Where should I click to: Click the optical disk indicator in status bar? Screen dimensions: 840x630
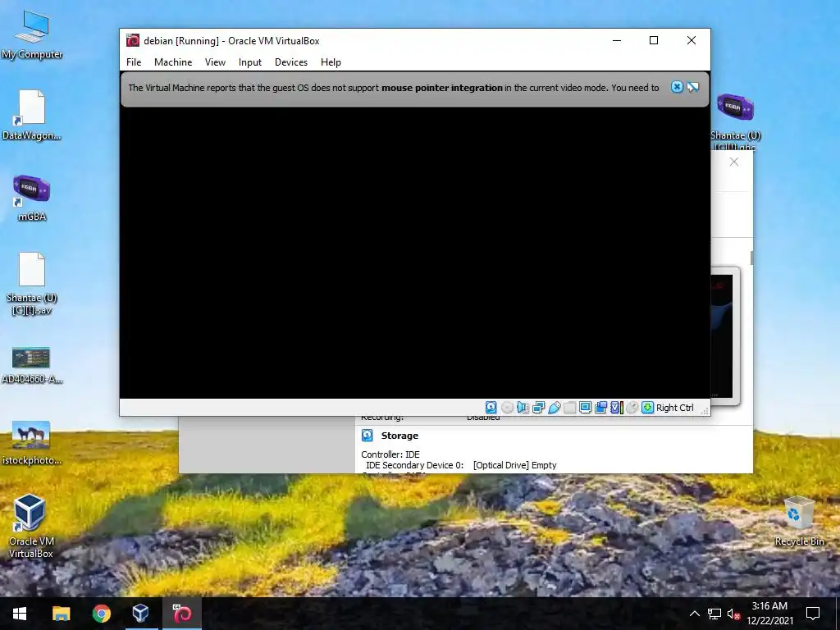(x=507, y=408)
